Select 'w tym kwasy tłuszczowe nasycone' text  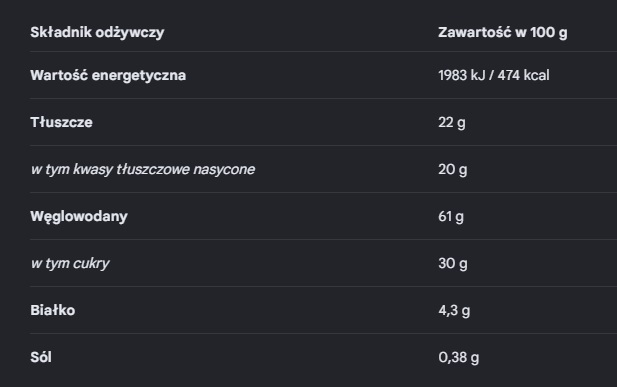[x=143, y=170]
